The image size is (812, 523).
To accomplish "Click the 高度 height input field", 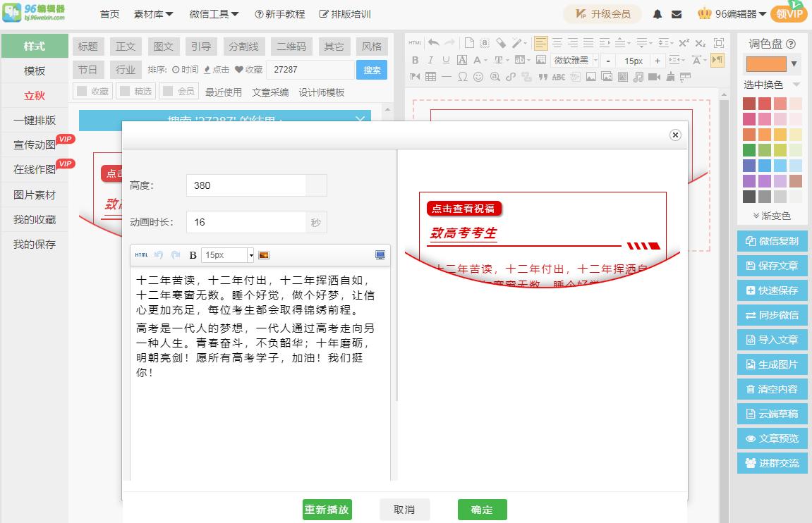I will pos(254,185).
